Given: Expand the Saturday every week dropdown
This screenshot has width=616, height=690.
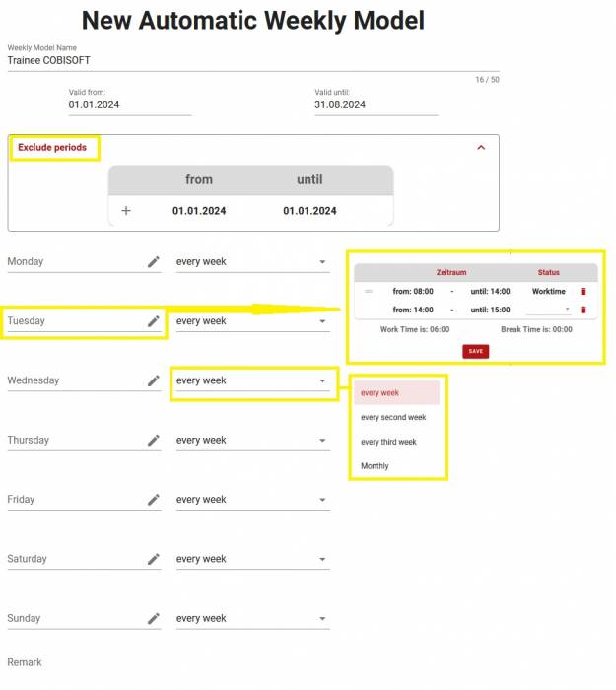Looking at the screenshot, I should point(252,559).
